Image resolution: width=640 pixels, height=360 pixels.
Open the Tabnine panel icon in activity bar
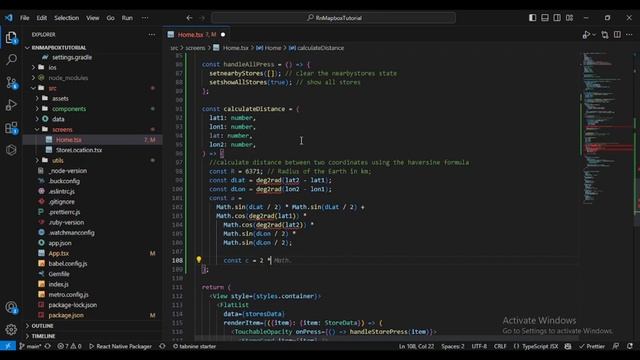coord(11,150)
